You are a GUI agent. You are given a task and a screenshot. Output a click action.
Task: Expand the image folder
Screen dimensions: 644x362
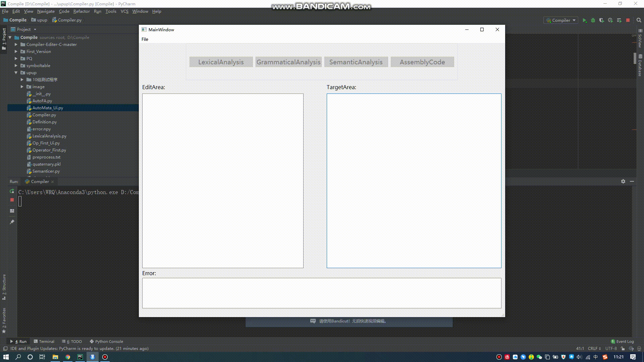pyautogui.click(x=22, y=87)
